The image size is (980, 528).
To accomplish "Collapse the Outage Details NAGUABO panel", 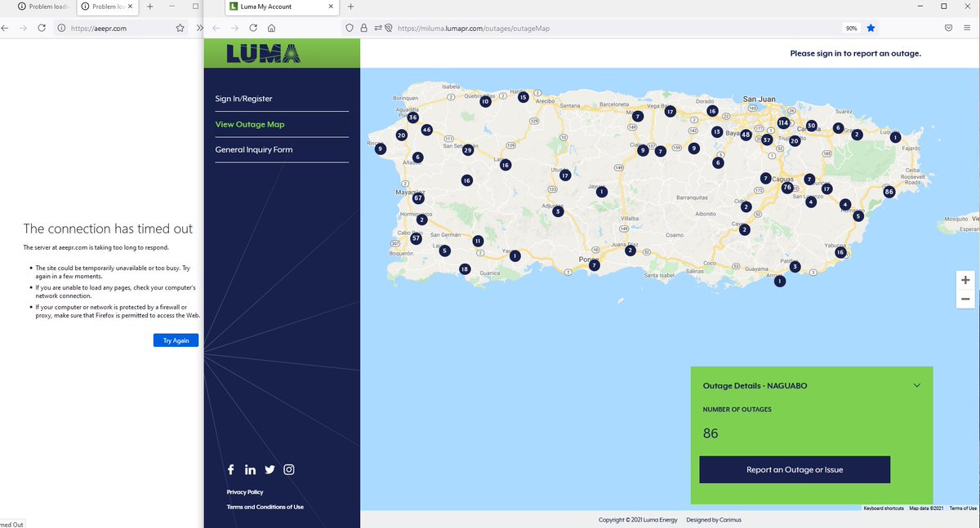I will pyautogui.click(x=916, y=384).
